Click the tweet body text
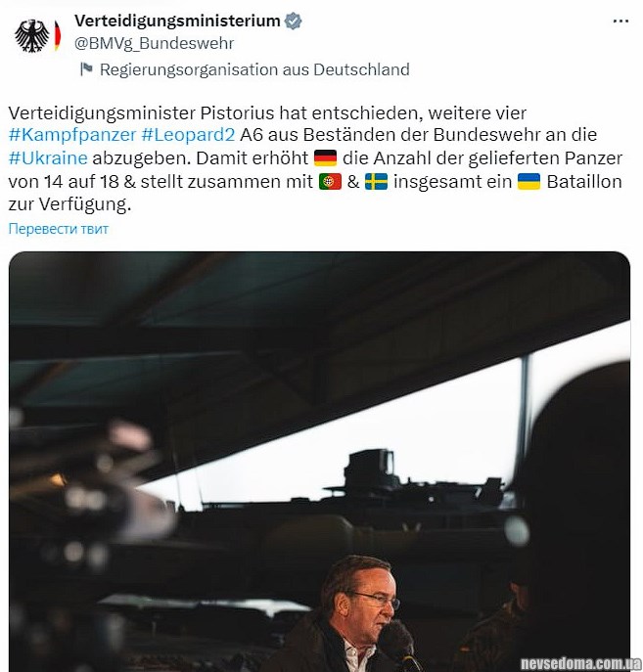Viewport: 643px width, 672px height. (x=315, y=158)
